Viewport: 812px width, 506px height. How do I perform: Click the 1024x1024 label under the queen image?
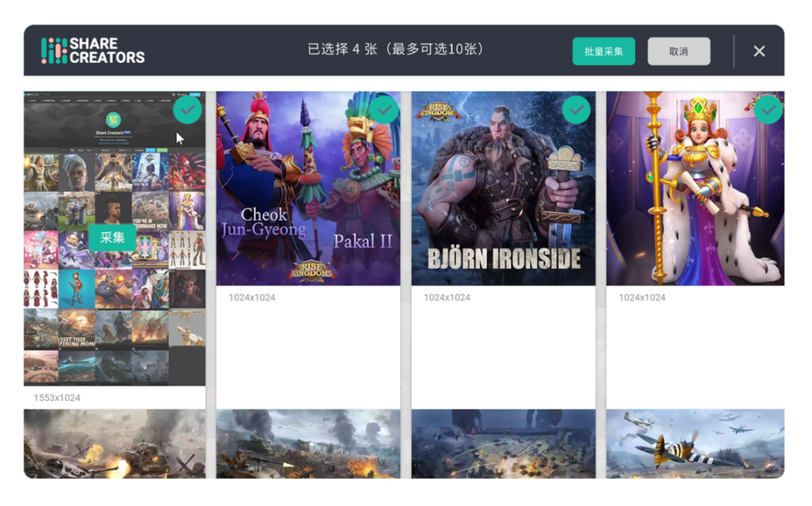(642, 297)
